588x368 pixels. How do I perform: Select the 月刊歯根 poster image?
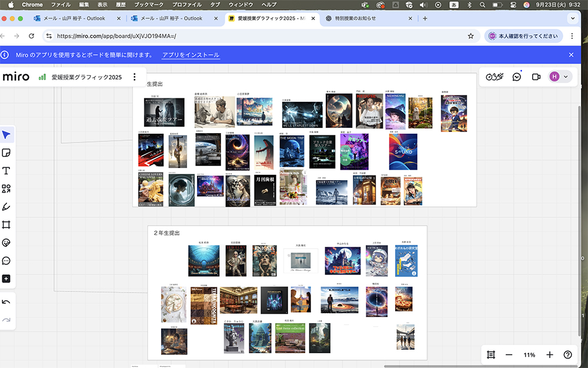(265, 190)
